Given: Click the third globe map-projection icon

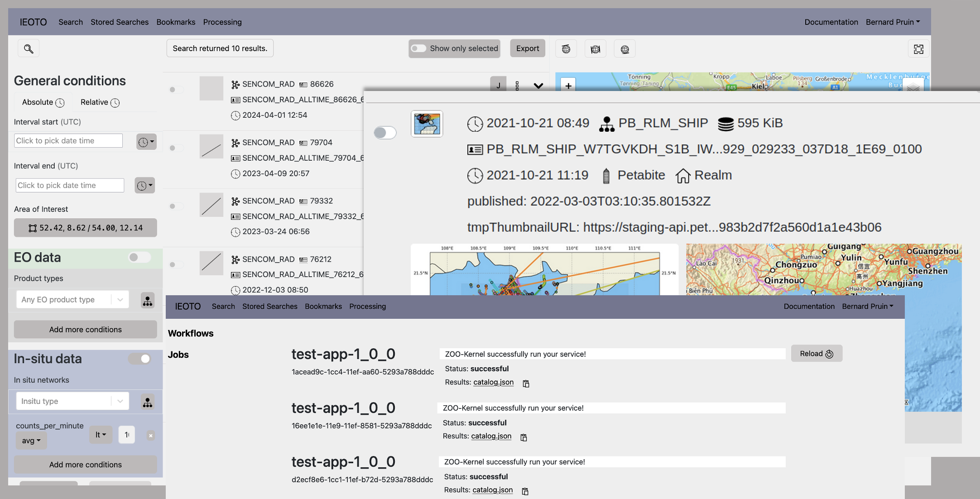Looking at the screenshot, I should coord(625,49).
